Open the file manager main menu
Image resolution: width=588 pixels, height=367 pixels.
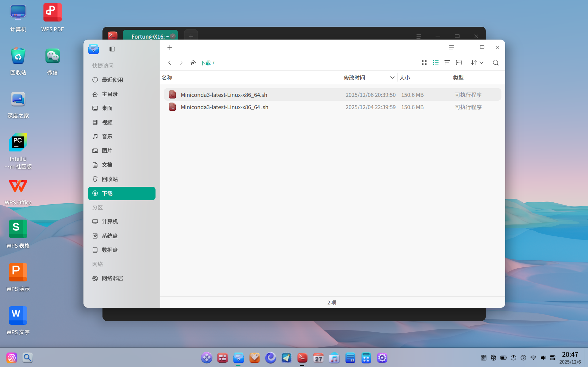(451, 47)
